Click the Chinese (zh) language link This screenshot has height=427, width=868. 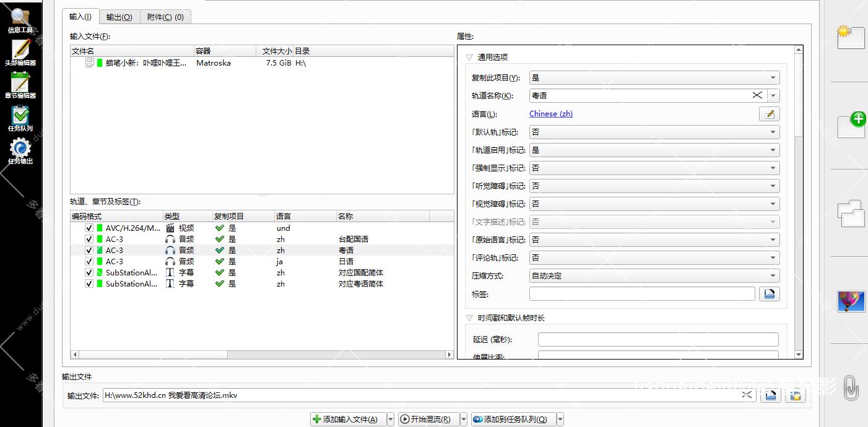click(550, 114)
